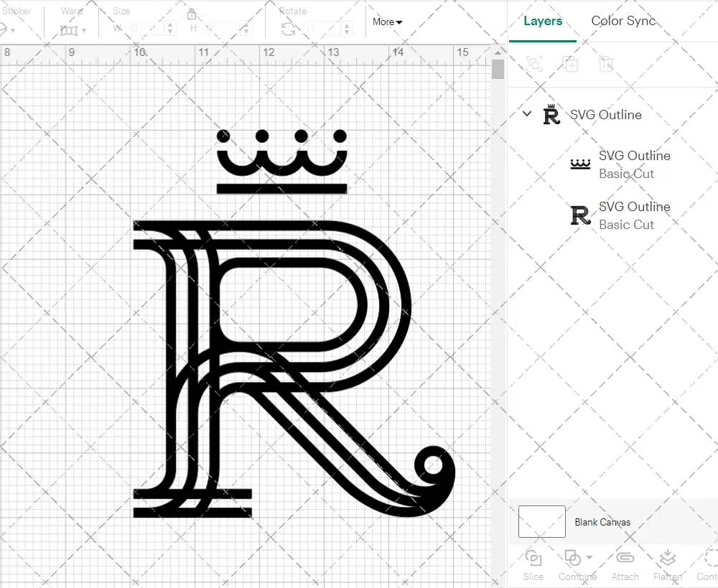Toggle the size lock aspect ratio
Image resolution: width=718 pixels, height=588 pixels.
point(192,14)
